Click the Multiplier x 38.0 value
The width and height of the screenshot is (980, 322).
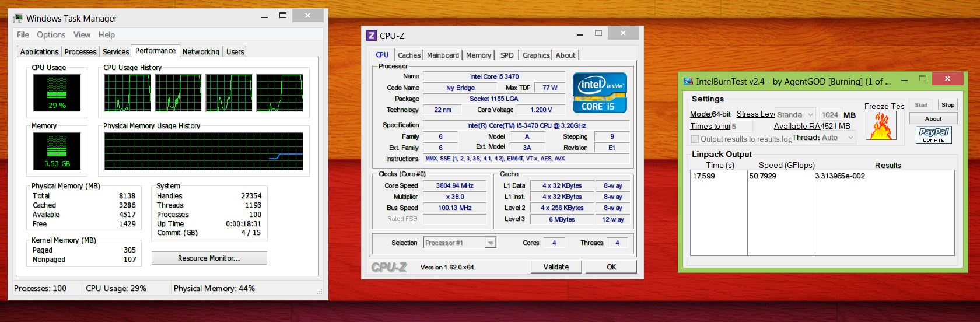coord(455,197)
